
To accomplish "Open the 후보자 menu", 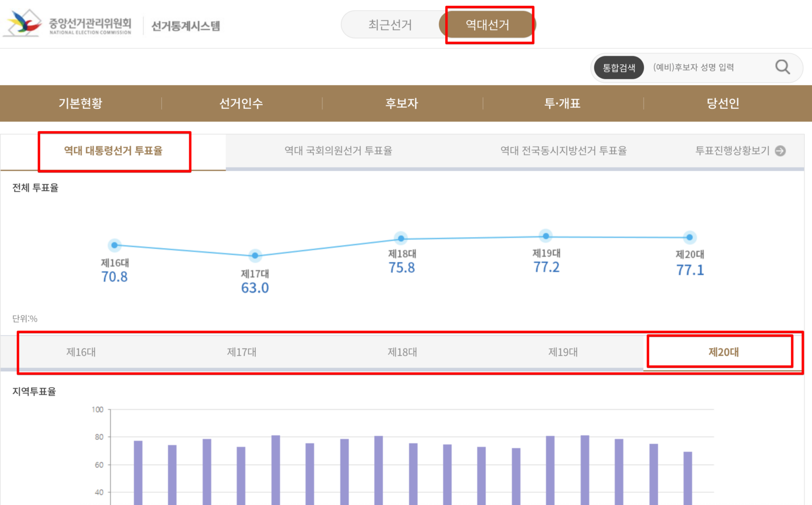I will [402, 104].
